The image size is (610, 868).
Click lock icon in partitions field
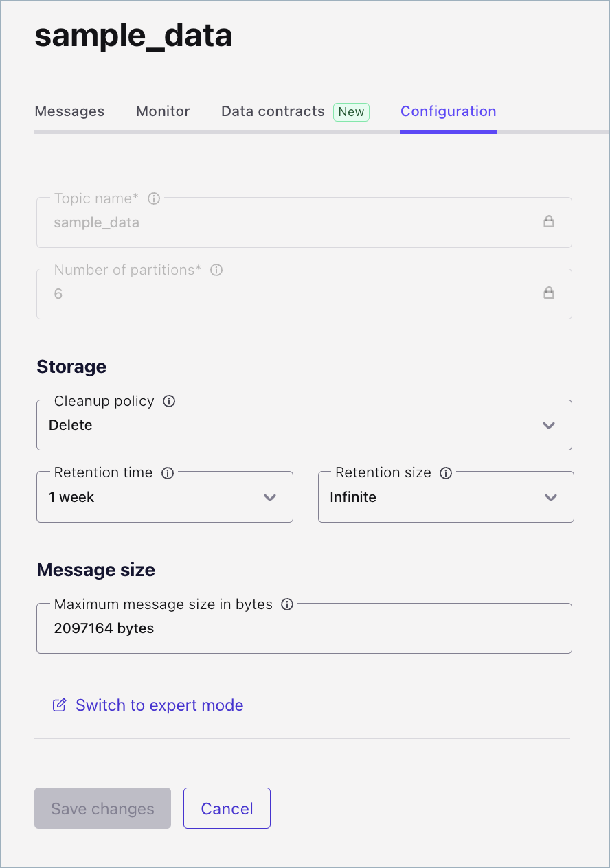click(549, 293)
